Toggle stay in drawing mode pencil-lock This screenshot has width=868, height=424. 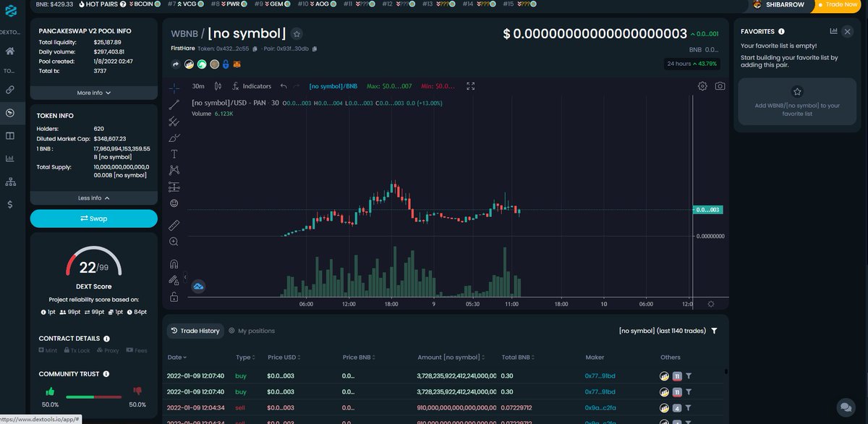coord(174,280)
